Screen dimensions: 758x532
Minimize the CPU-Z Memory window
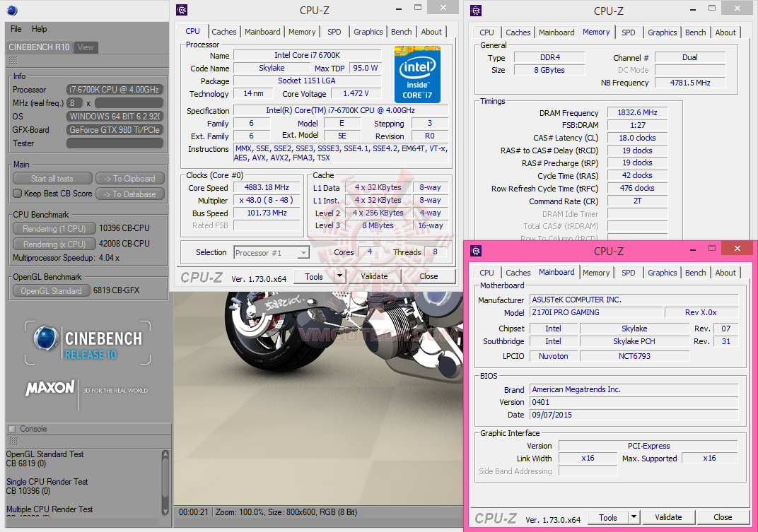click(693, 8)
